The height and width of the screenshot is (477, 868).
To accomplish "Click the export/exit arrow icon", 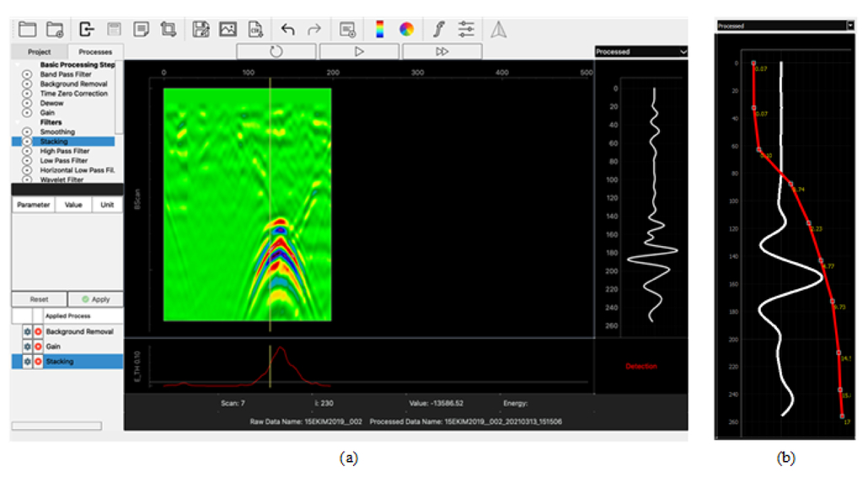I will tap(86, 29).
